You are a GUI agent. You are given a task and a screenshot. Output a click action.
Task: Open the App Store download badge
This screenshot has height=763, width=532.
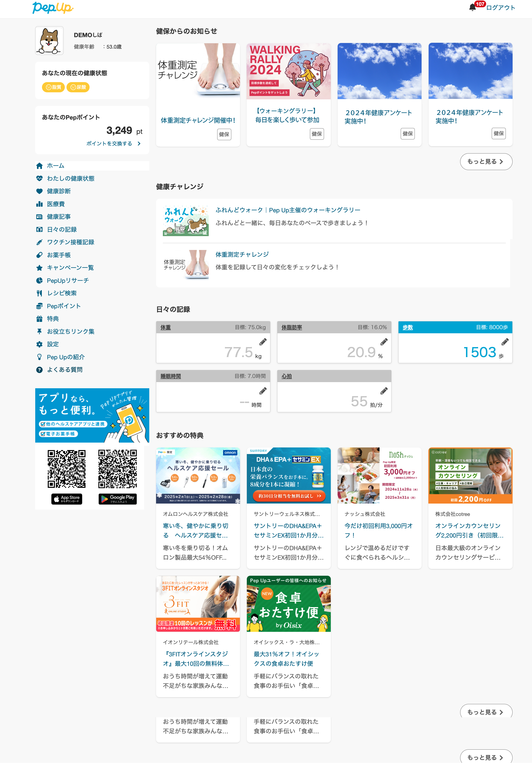(x=67, y=499)
